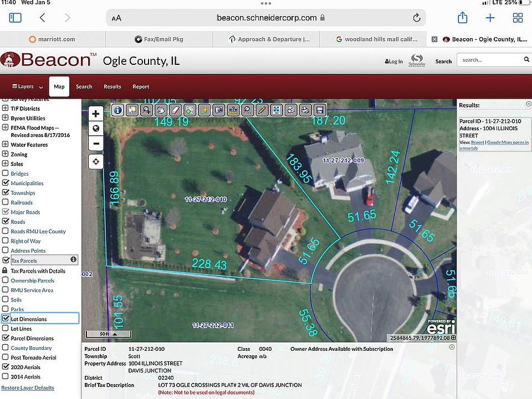Turn off the Roads layer checkbox

tap(6, 221)
